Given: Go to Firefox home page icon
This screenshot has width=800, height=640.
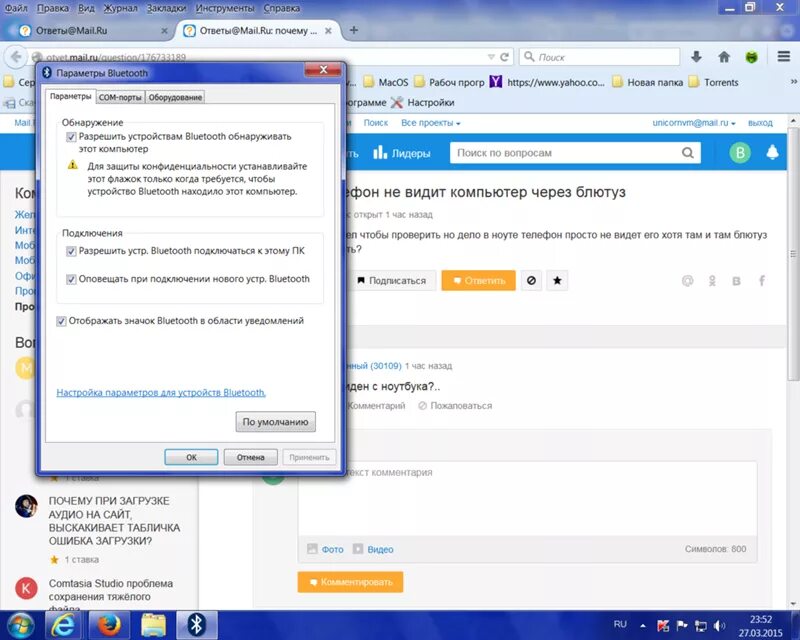Looking at the screenshot, I should click(724, 57).
